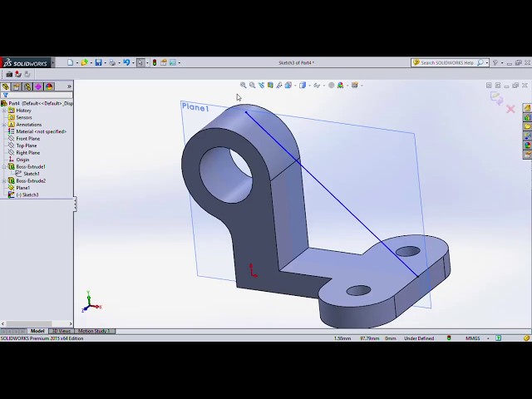Viewport: 532px width, 399px height.
Task: Expand the Boss-Extrude2 feature
Action: click(4, 181)
